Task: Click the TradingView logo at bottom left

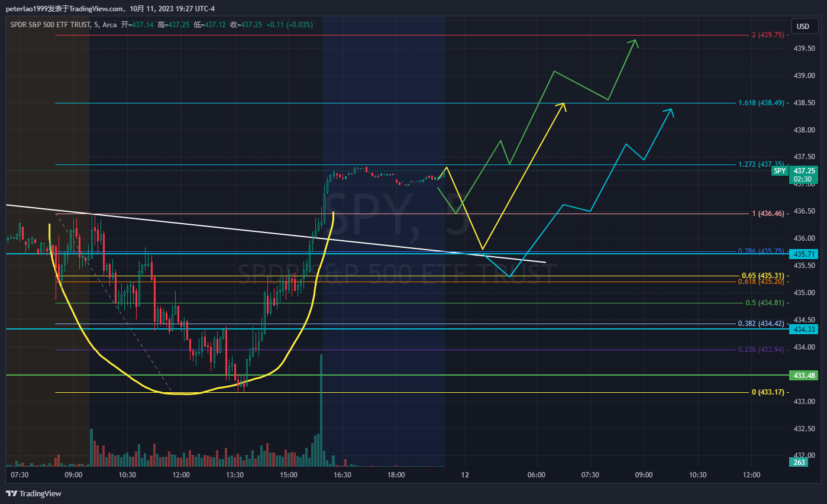Action: (34, 493)
